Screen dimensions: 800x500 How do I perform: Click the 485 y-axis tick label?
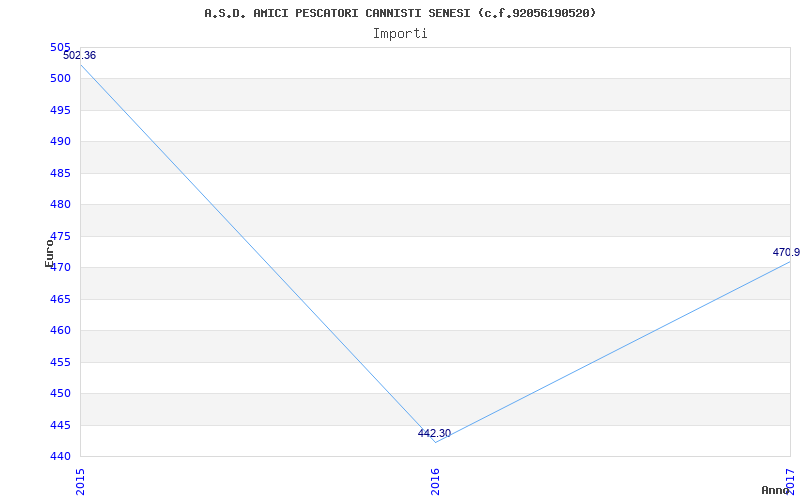tap(60, 173)
